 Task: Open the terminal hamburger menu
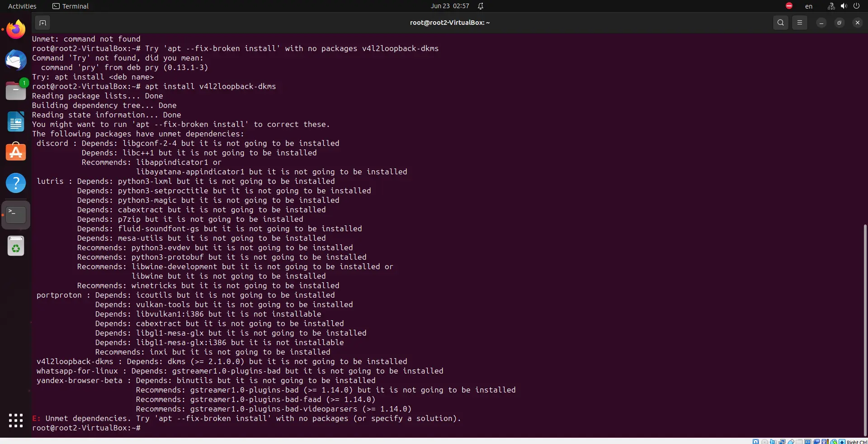(799, 23)
